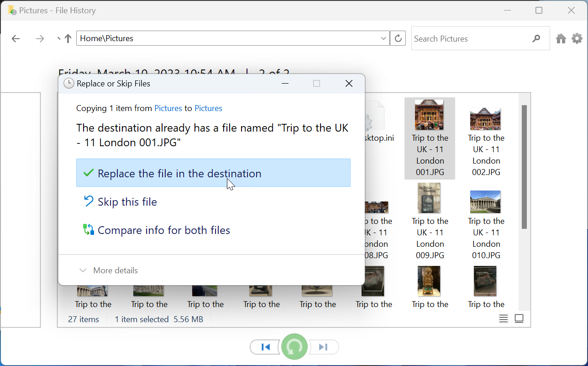Screen dimensions: 588x366
Task: Select Replace the file in the destination
Action: (179, 173)
